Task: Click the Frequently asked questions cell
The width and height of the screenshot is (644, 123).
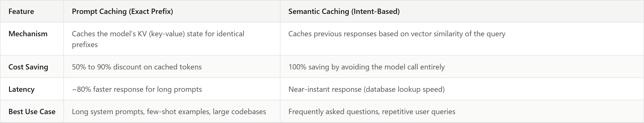Action: 462,111
